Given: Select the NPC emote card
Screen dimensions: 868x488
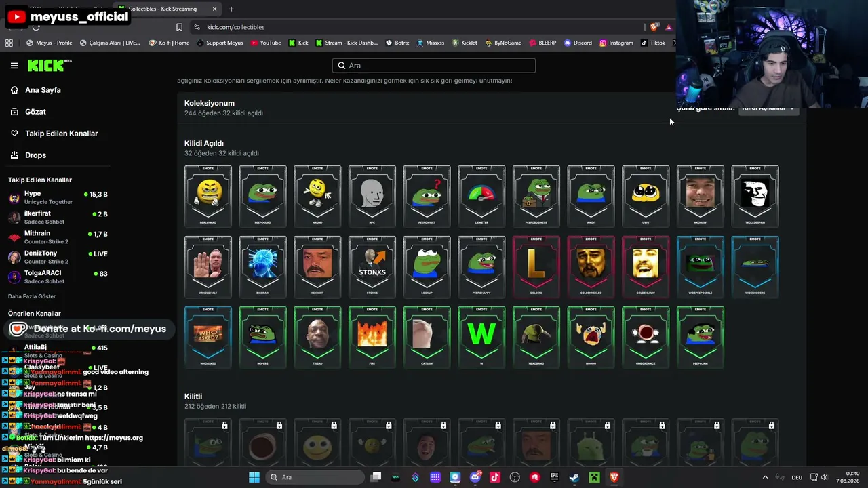Looking at the screenshot, I should click(x=372, y=197).
